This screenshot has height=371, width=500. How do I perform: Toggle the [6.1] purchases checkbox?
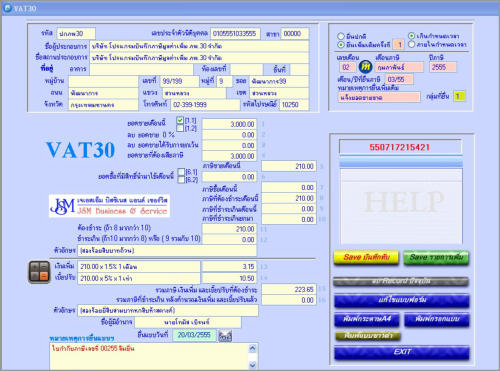tap(181, 172)
